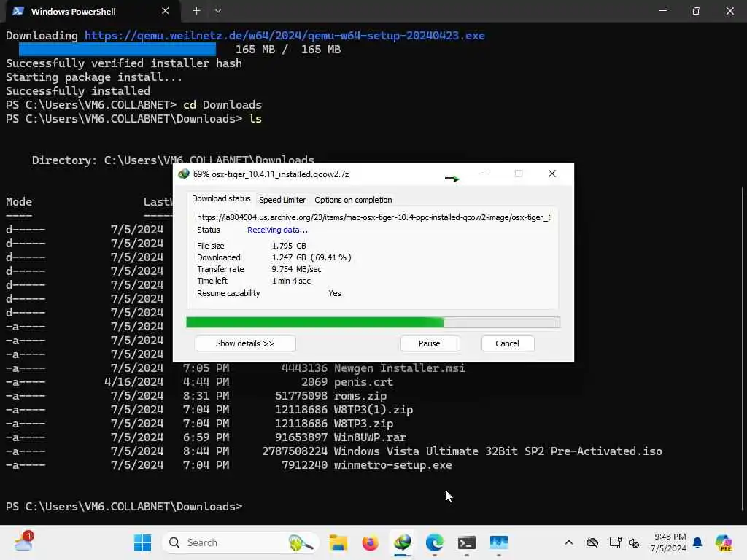
Task: Minimize the PowerShell terminal window
Action: click(662, 11)
